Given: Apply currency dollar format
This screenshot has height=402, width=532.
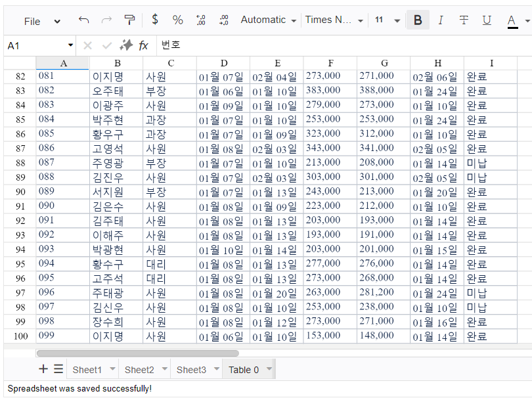Looking at the screenshot, I should pos(155,20).
